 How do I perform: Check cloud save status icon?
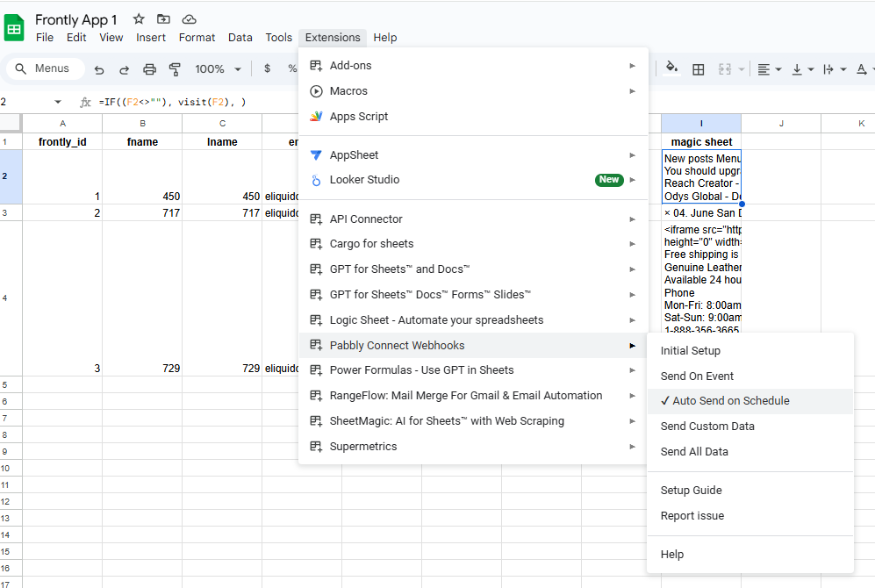click(x=190, y=19)
